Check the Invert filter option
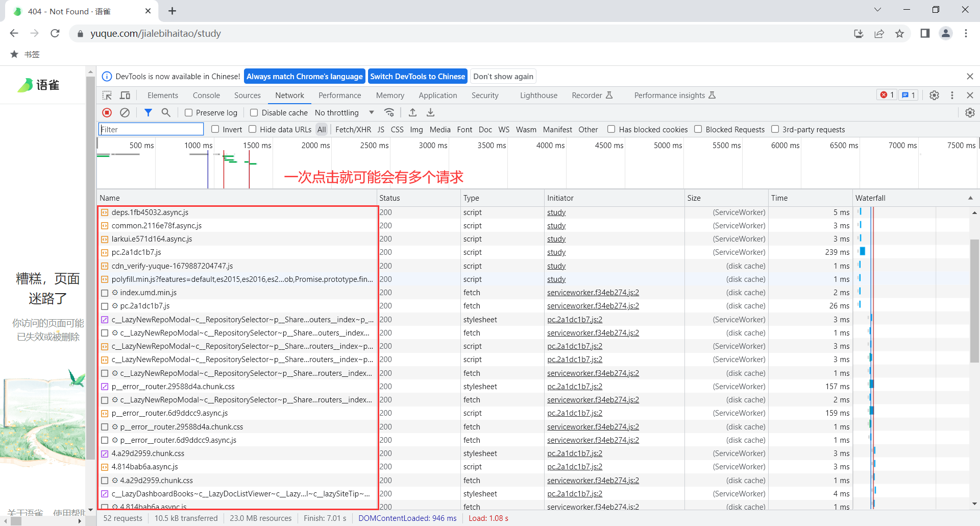 215,129
